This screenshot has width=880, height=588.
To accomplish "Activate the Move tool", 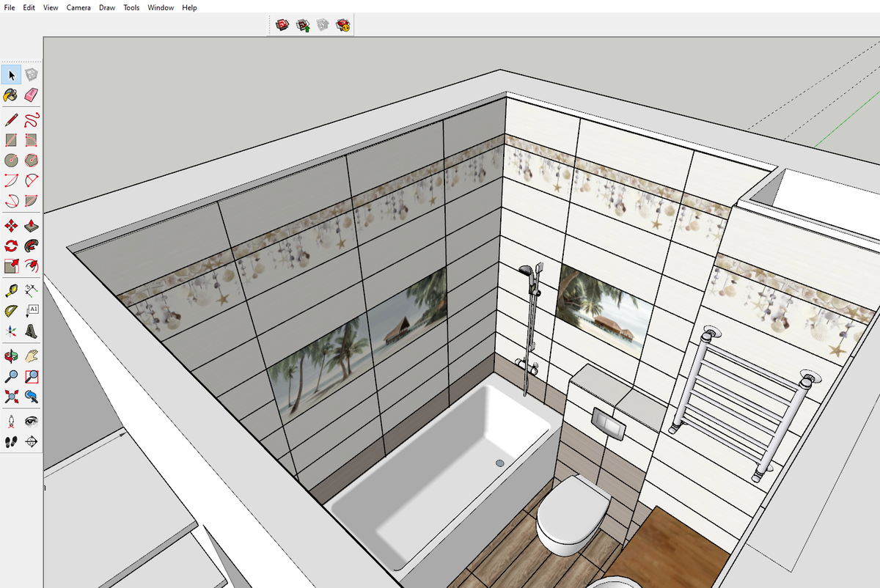I will pos(11,225).
